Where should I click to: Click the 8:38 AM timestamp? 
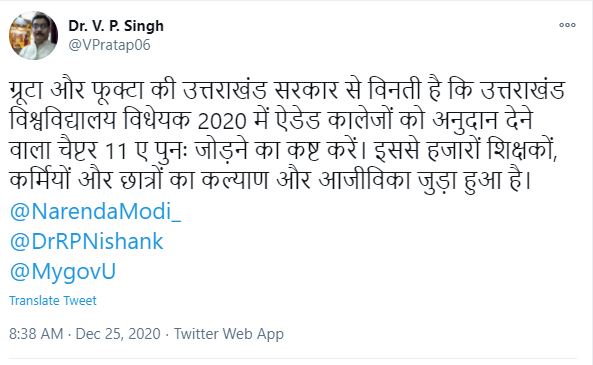(36, 334)
